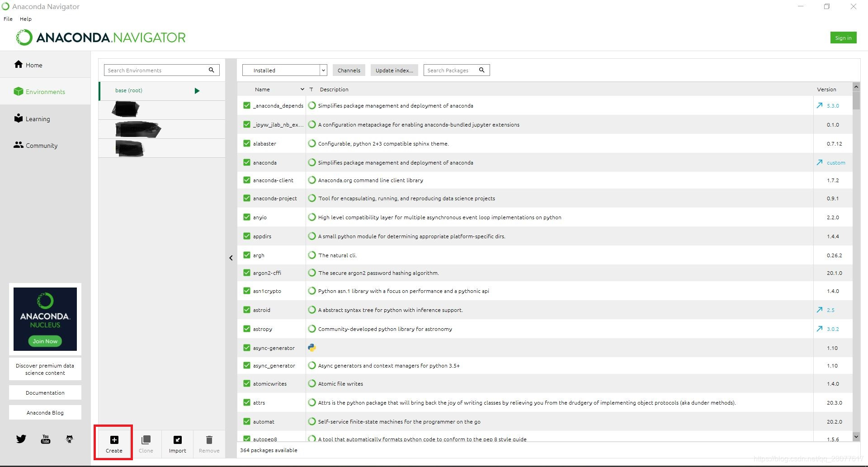Image resolution: width=868 pixels, height=467 pixels.
Task: Click the Version column header
Action: point(826,90)
